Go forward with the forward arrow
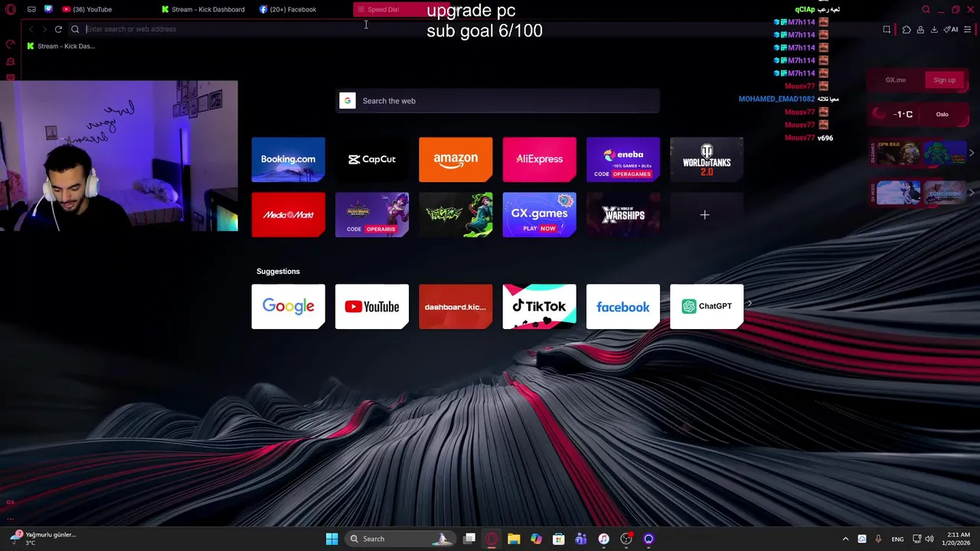This screenshot has width=980, height=551. pyautogui.click(x=44, y=29)
